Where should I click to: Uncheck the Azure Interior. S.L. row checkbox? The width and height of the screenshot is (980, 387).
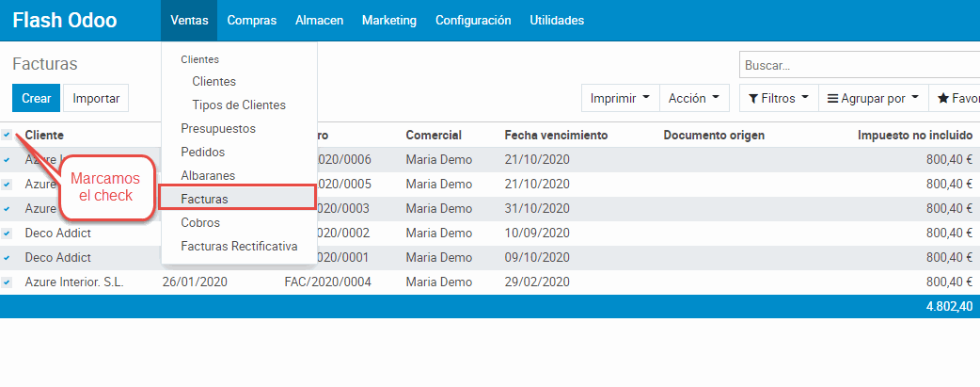(x=7, y=282)
